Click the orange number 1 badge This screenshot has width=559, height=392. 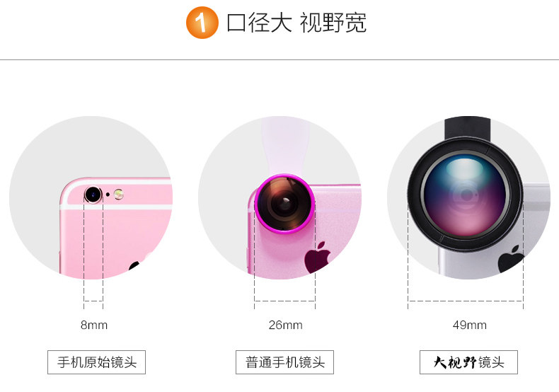(x=202, y=23)
